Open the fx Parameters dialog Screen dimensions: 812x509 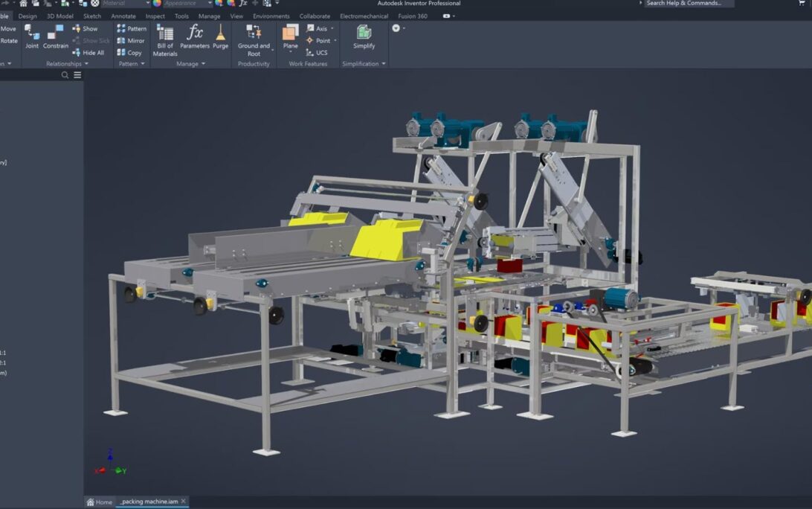(195, 36)
